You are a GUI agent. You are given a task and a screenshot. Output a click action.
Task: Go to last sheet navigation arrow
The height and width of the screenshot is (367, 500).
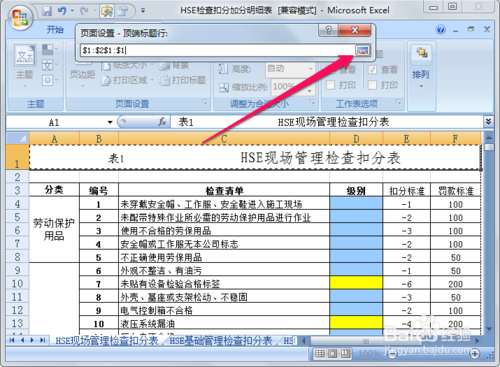pyautogui.click(x=43, y=340)
